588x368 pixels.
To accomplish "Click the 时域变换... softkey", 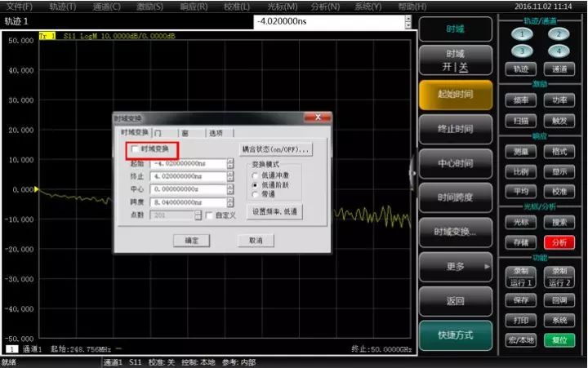I will tap(455, 233).
